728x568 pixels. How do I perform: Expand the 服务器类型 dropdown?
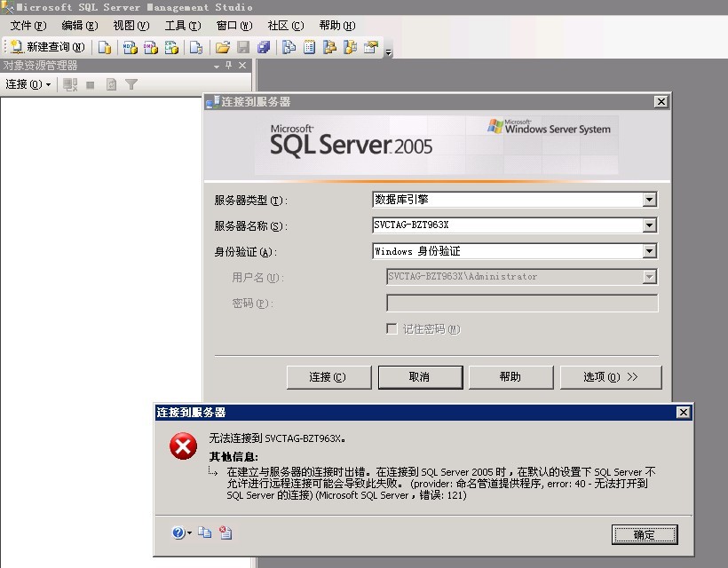(649, 200)
